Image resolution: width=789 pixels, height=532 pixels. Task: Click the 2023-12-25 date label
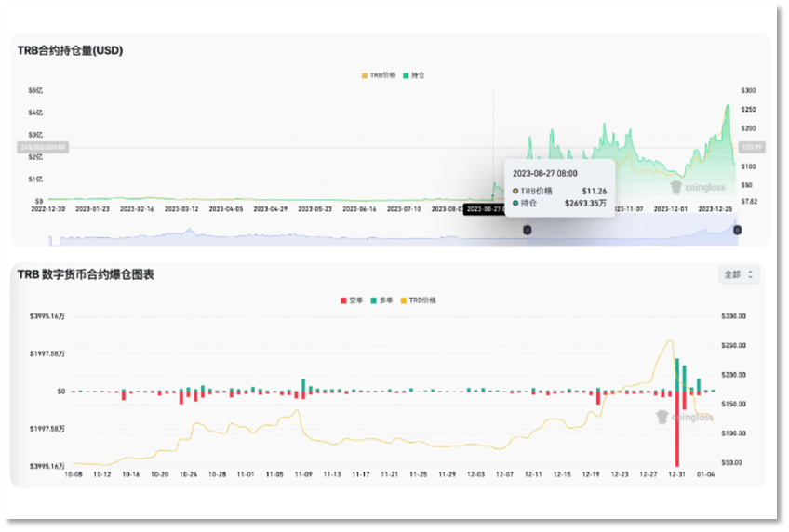715,209
